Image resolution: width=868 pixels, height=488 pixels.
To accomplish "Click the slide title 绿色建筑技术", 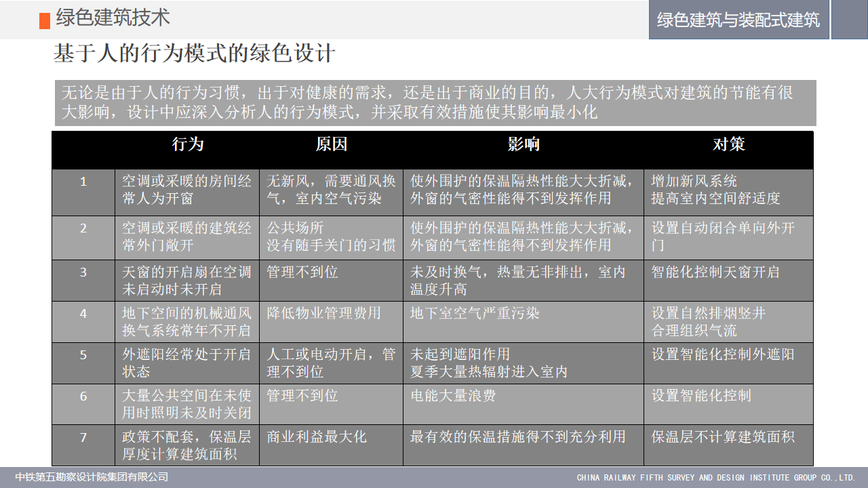I will [x=113, y=18].
